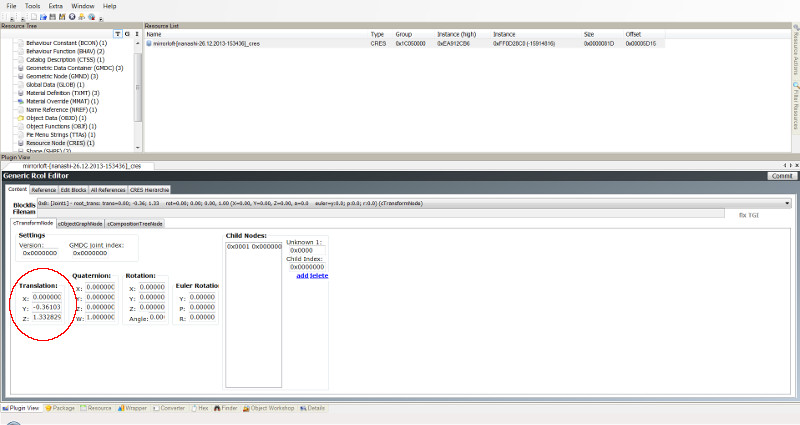Toggle the G group filter in Resource Tree
The height and width of the screenshot is (425, 800).
tap(126, 34)
